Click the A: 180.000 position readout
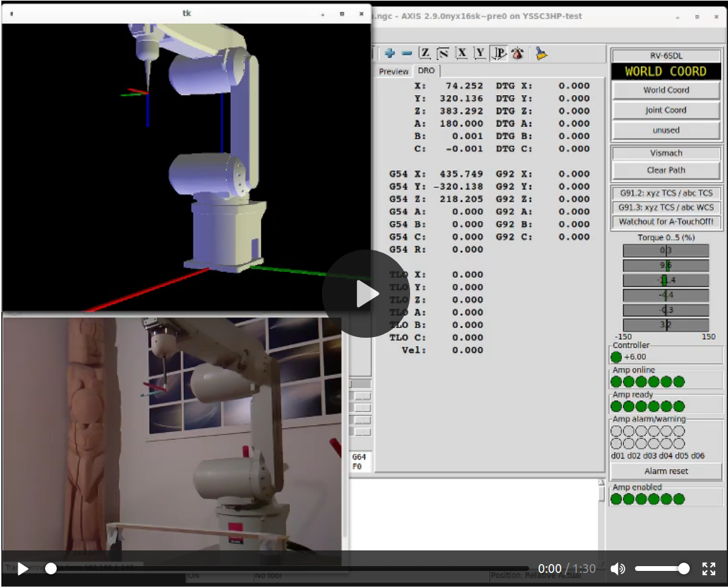 tap(448, 124)
